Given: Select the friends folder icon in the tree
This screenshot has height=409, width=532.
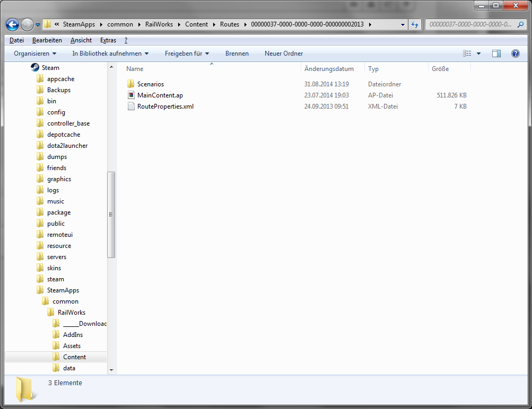Looking at the screenshot, I should point(40,168).
